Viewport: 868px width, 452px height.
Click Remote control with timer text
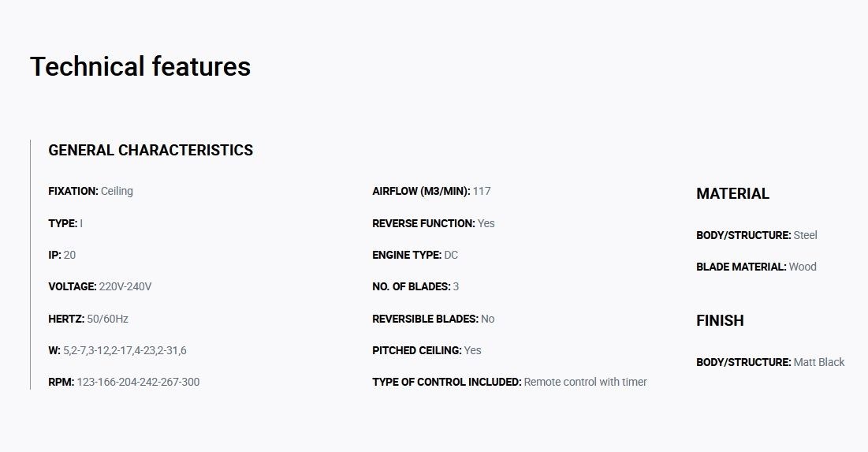[585, 383]
